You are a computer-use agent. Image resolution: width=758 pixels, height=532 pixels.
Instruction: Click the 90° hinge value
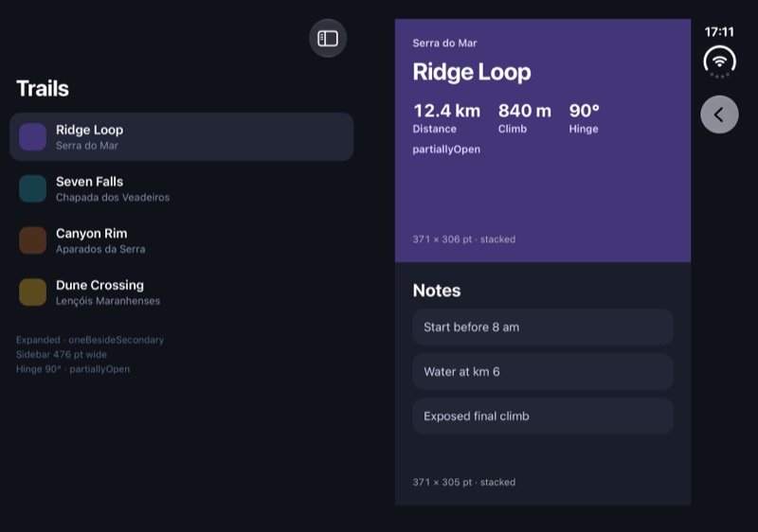584,111
